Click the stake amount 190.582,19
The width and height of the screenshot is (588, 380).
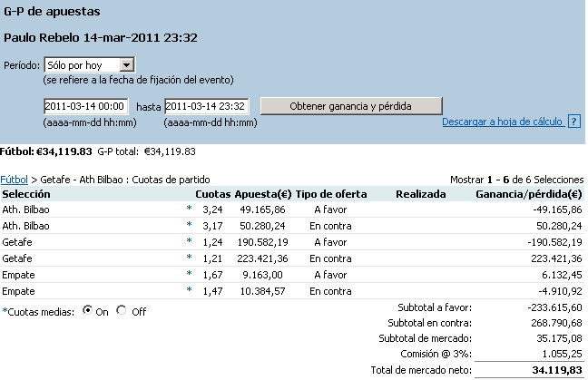(262, 242)
